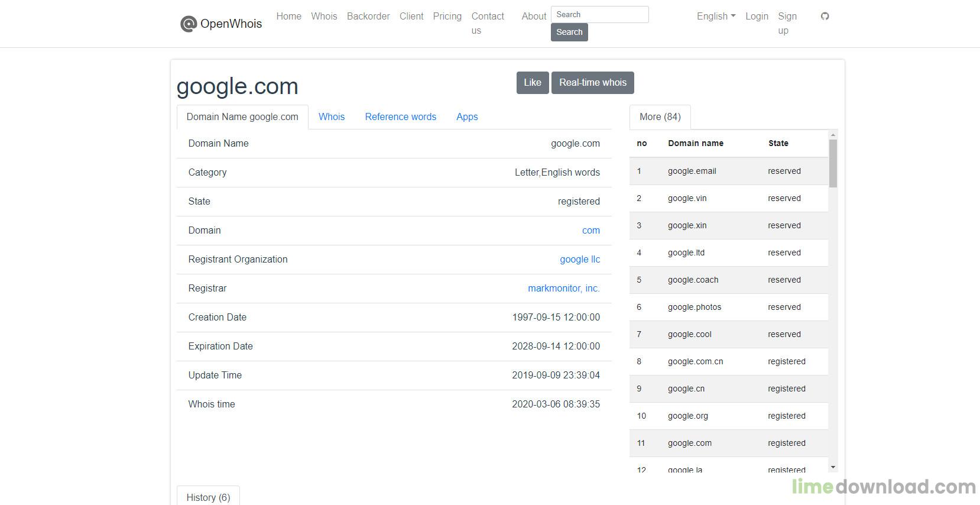Open the Backorder menu item
This screenshot has width=980, height=505.
pyautogui.click(x=368, y=17)
